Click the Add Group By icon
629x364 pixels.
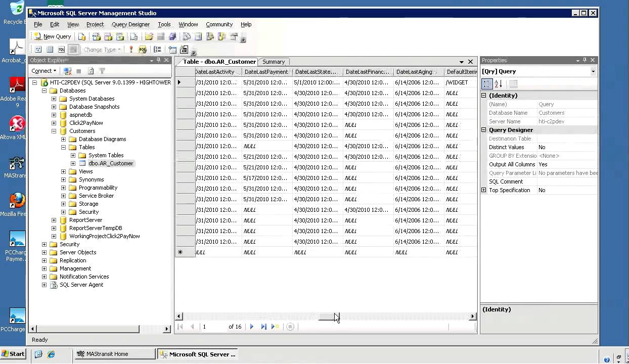[158, 50]
